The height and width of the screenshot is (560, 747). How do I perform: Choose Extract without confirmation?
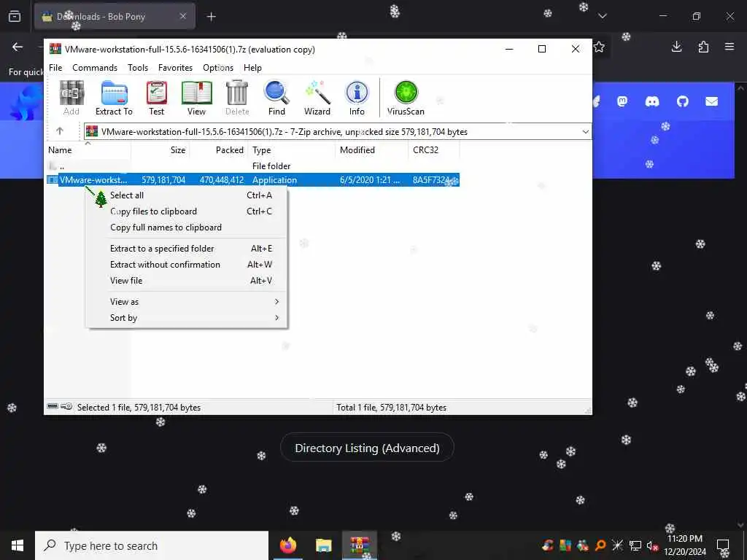[186, 264]
